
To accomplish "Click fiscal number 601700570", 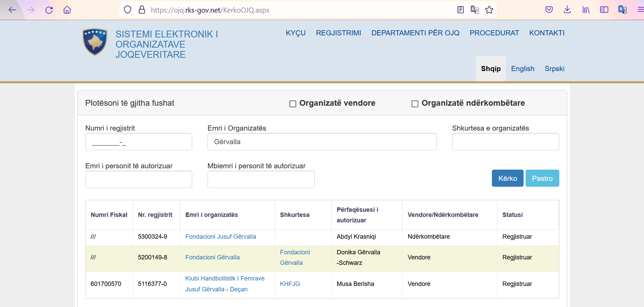I will [106, 284].
